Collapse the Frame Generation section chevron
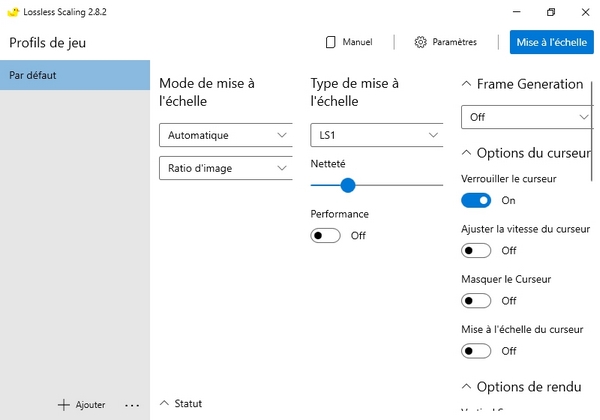 click(466, 83)
